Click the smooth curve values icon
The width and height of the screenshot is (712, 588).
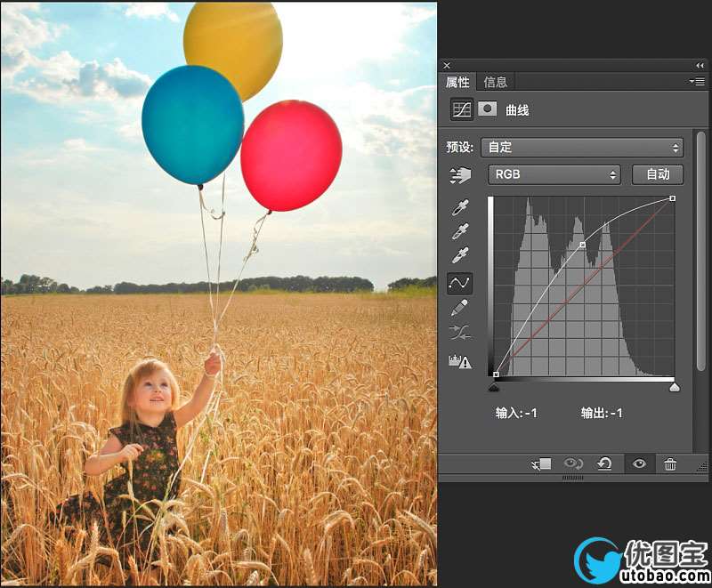(460, 333)
